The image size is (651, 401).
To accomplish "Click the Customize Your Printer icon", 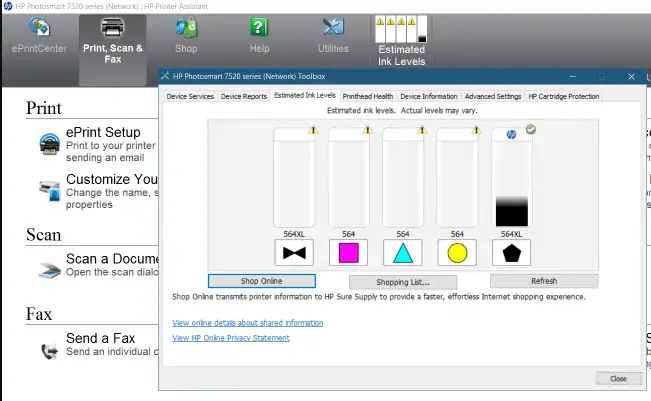I will tap(50, 191).
